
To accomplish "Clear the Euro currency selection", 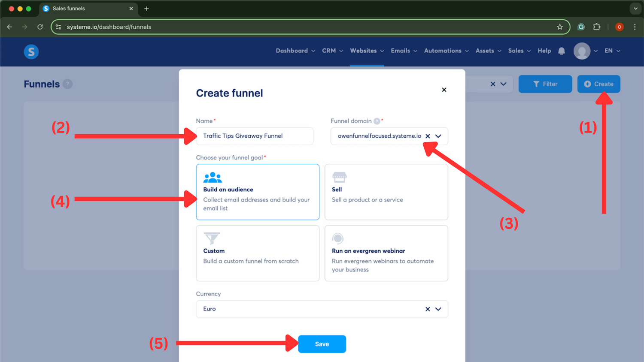I will pyautogui.click(x=428, y=309).
